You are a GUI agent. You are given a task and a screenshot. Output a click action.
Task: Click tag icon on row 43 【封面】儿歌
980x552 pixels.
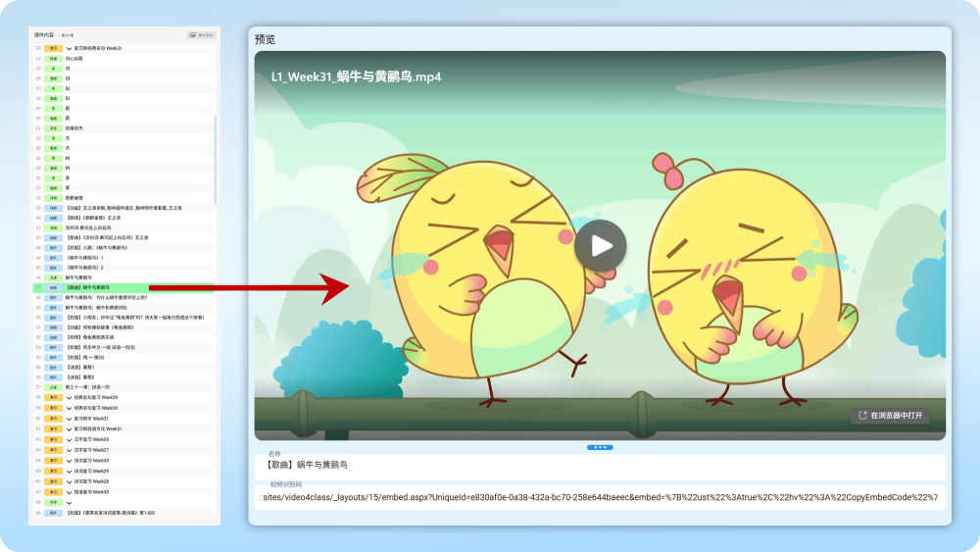click(x=54, y=248)
